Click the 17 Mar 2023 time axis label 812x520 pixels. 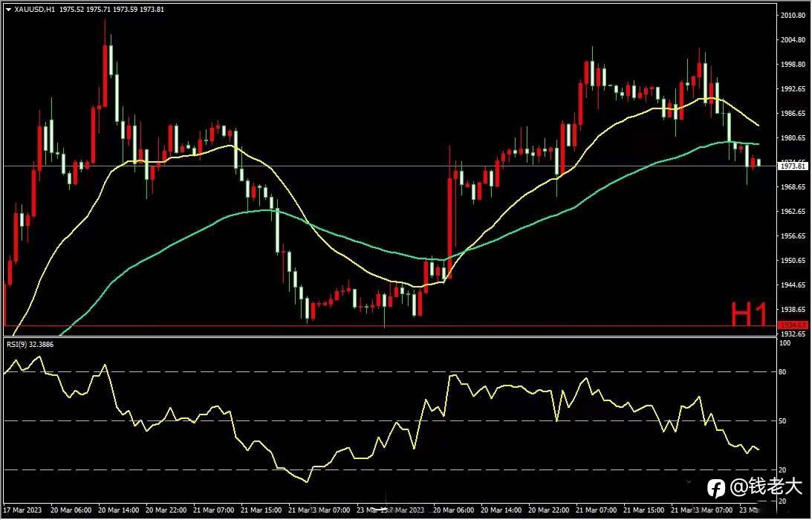[22, 510]
